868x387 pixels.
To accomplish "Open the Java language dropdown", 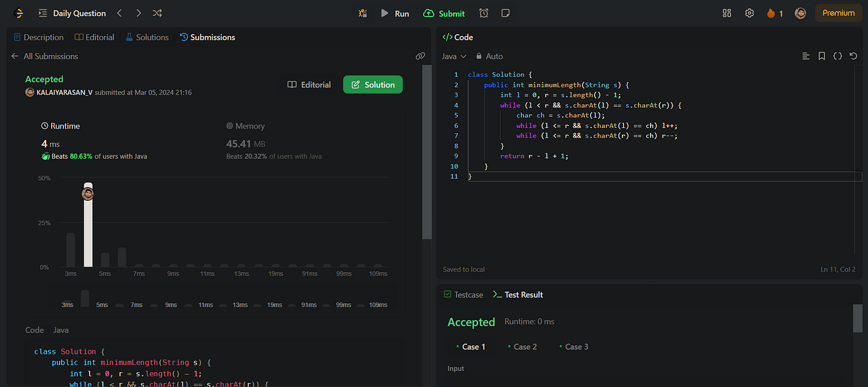I will pyautogui.click(x=454, y=56).
